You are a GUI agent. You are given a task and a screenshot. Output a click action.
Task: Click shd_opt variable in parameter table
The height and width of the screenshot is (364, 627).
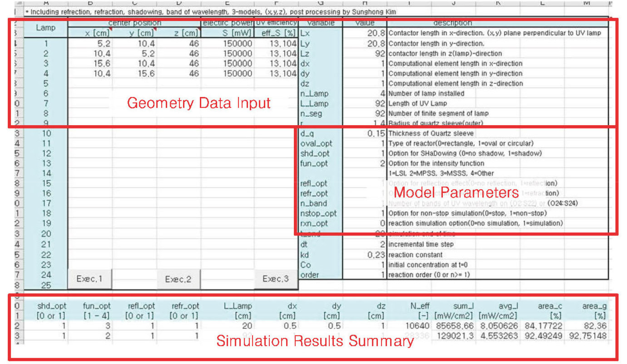[x=321, y=153]
